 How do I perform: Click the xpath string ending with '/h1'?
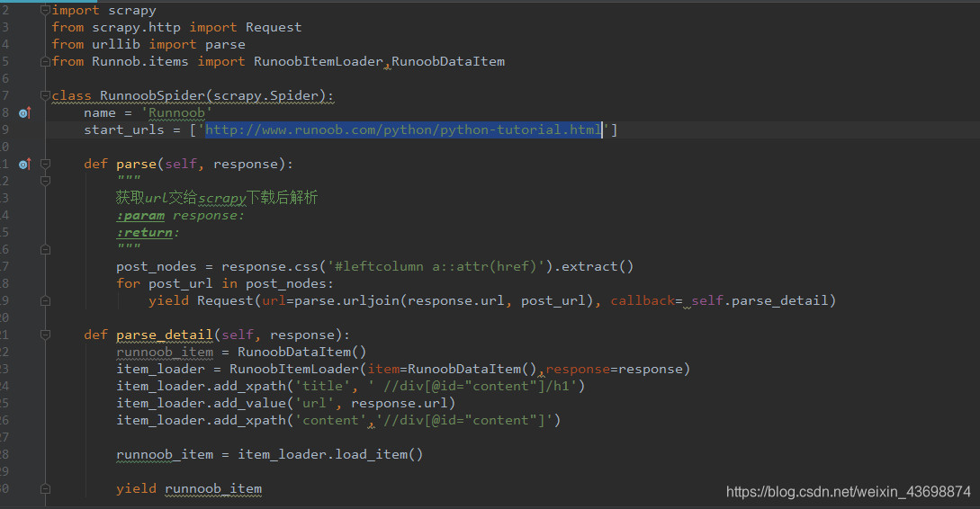(472, 386)
